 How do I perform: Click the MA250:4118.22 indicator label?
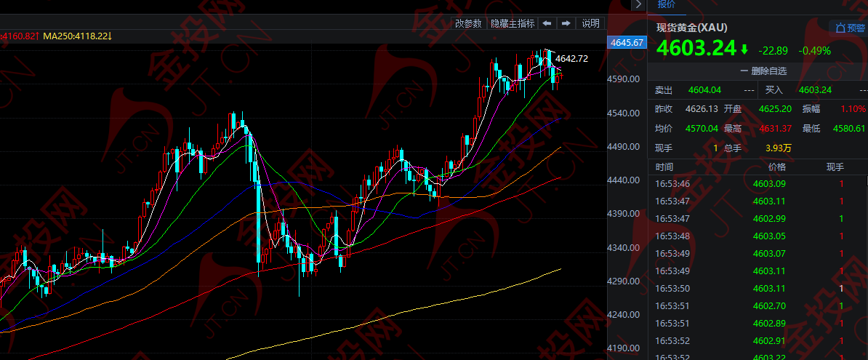(x=78, y=36)
